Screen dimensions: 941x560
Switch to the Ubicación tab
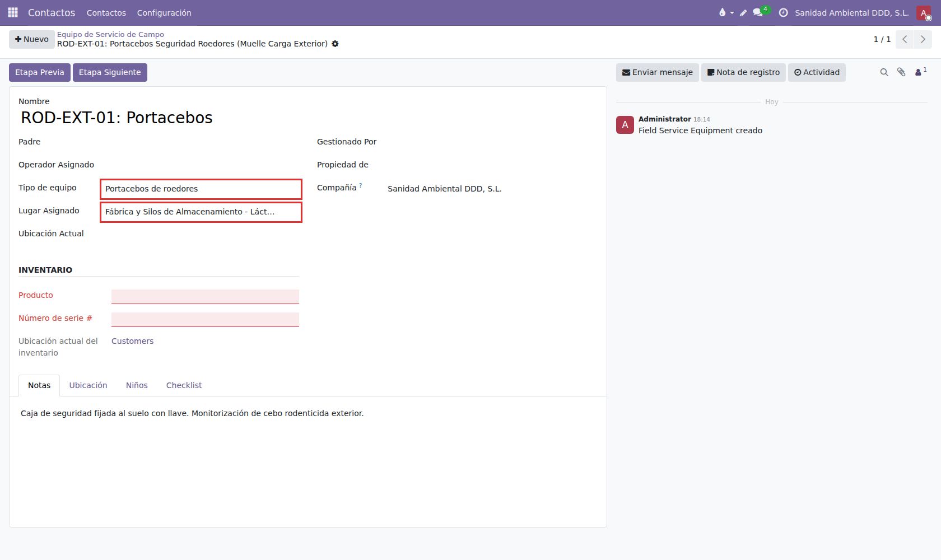click(x=88, y=385)
